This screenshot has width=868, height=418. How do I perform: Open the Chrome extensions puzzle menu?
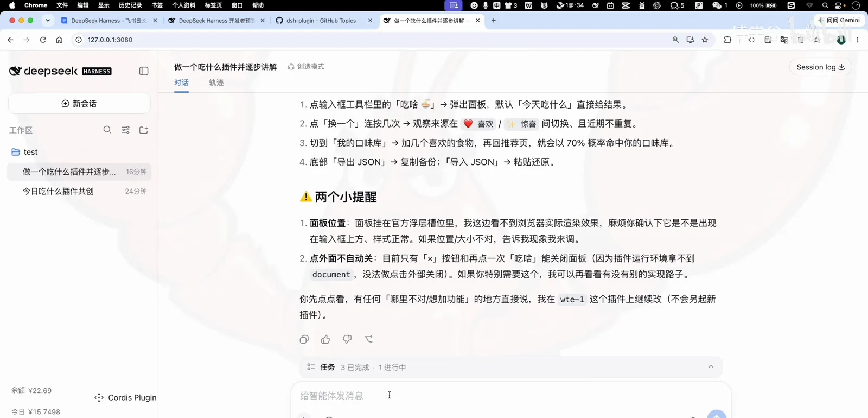coord(727,40)
